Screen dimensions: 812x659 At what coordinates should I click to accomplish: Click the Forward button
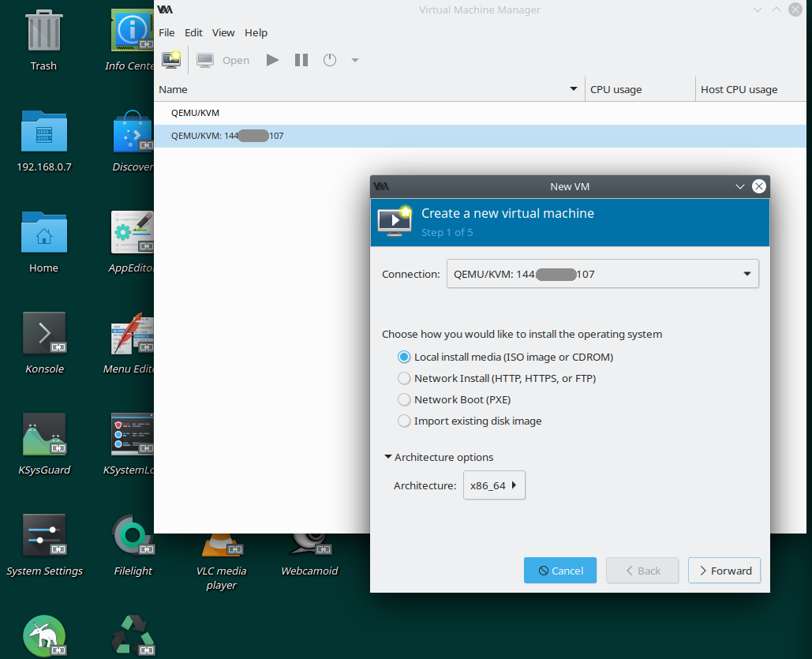click(x=724, y=571)
